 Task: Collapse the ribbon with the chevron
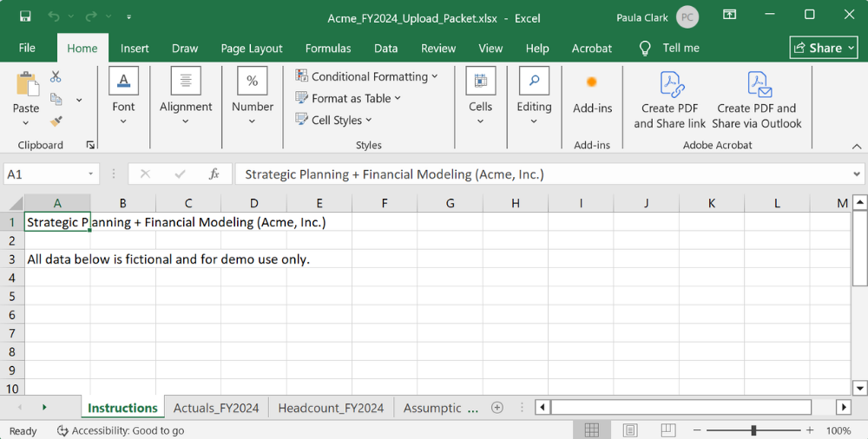click(x=857, y=146)
